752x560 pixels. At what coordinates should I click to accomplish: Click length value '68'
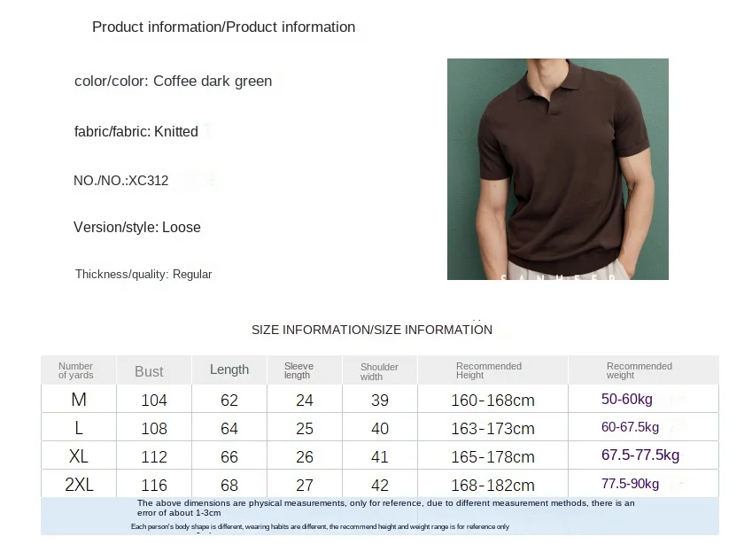(229, 486)
